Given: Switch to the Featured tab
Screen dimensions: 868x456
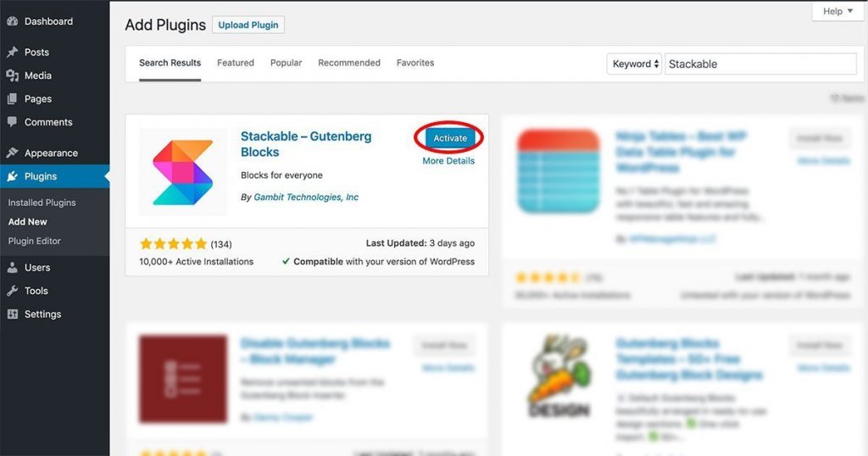Looking at the screenshot, I should (x=236, y=63).
